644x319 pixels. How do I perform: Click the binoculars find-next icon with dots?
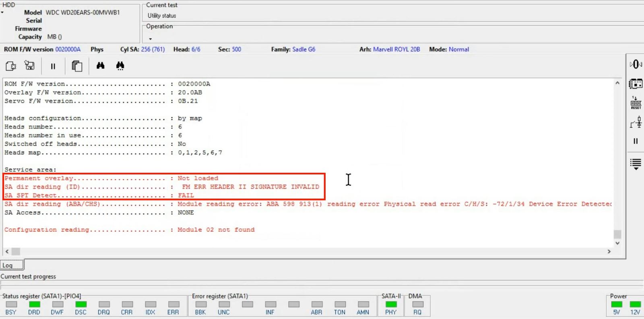point(120,66)
